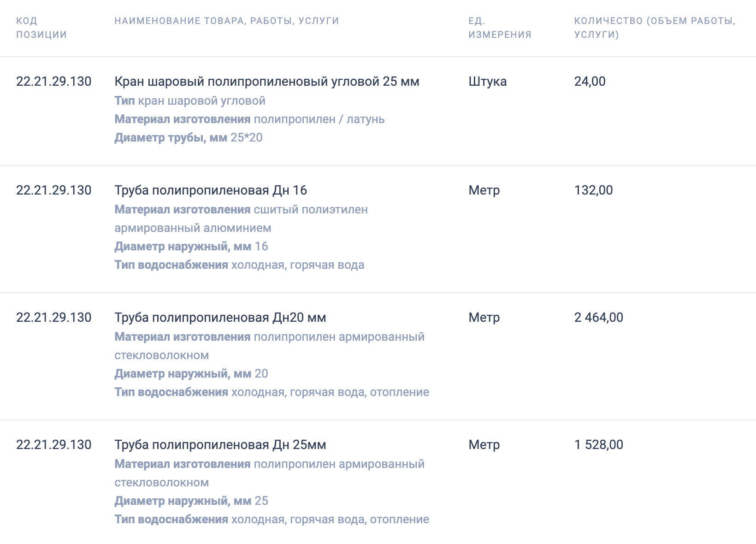Select the 'Труба полипропиленовая Дн 16' item
Screen dimensions: 756x544
tap(210, 190)
